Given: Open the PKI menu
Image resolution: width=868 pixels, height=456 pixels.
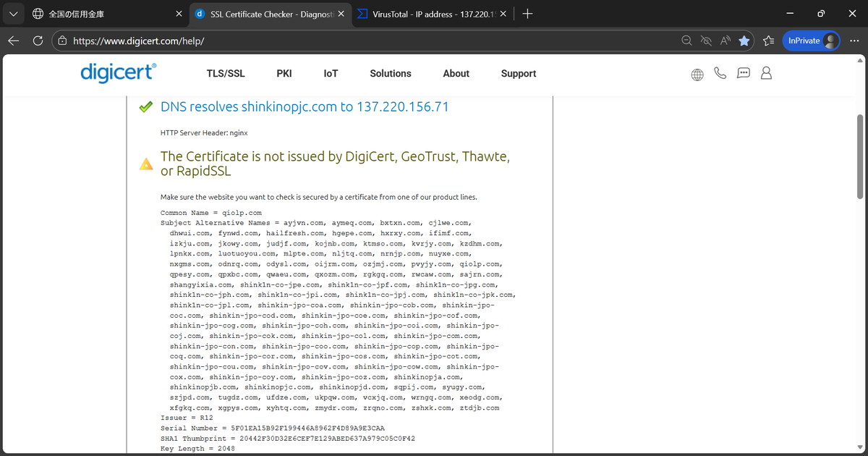Looking at the screenshot, I should tap(284, 74).
